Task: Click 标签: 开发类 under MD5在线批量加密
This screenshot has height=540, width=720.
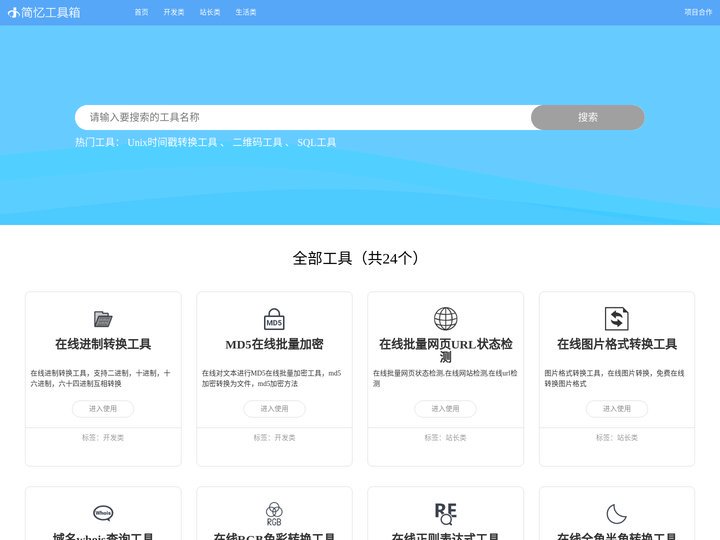Action: pyautogui.click(x=274, y=438)
